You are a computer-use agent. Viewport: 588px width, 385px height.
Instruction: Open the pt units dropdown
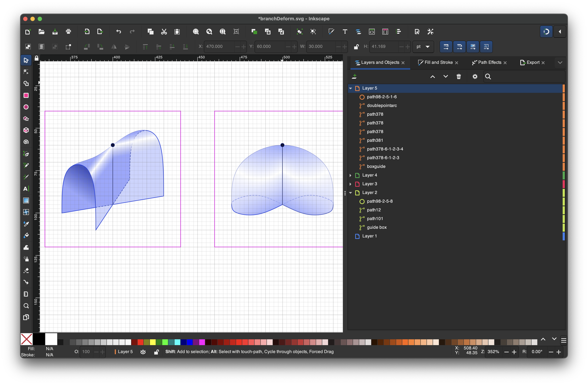pyautogui.click(x=423, y=47)
